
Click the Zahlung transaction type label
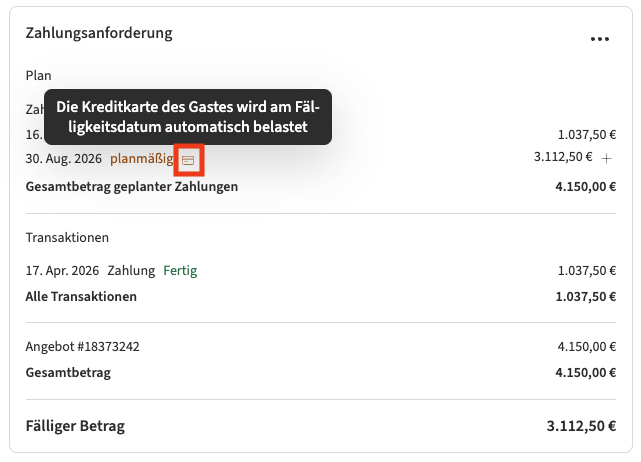[x=131, y=271]
